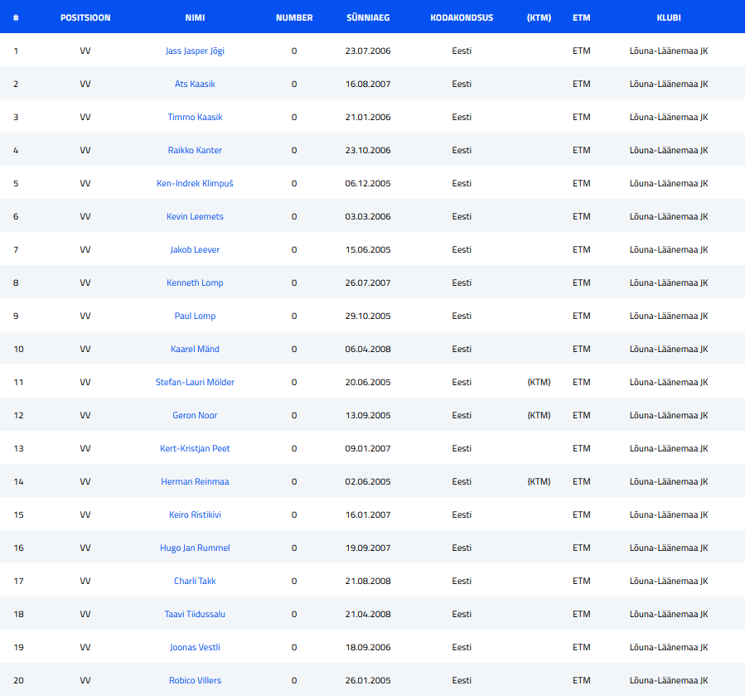Click Kert-Kristjan Peet link
745x700 pixels.
[x=195, y=448]
